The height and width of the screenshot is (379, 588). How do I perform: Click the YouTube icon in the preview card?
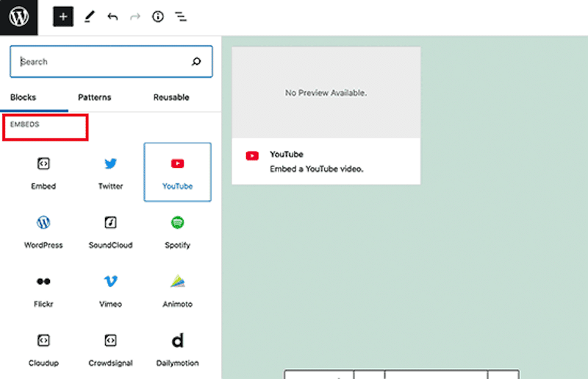pyautogui.click(x=252, y=155)
